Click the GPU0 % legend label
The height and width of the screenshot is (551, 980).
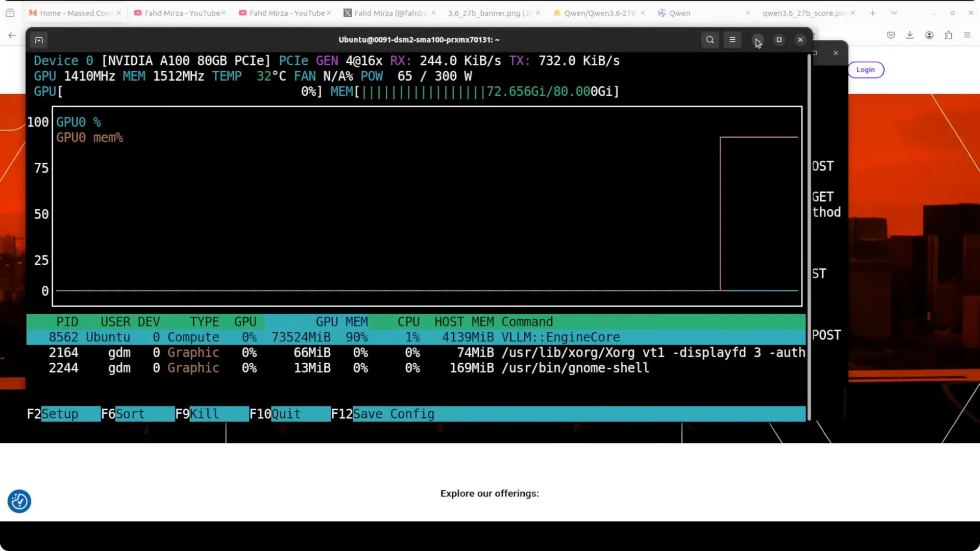pos(79,122)
